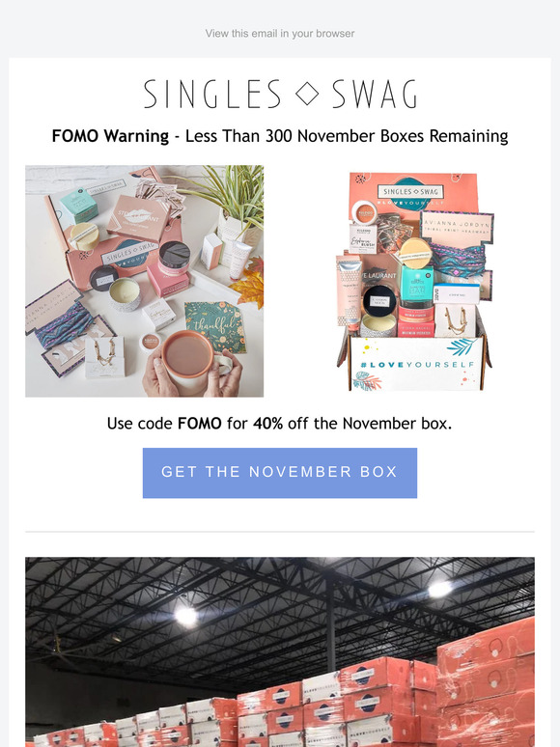Click the #LOVEYOURSELF text on box front
Viewport: 560px width, 747px height.
(x=417, y=365)
